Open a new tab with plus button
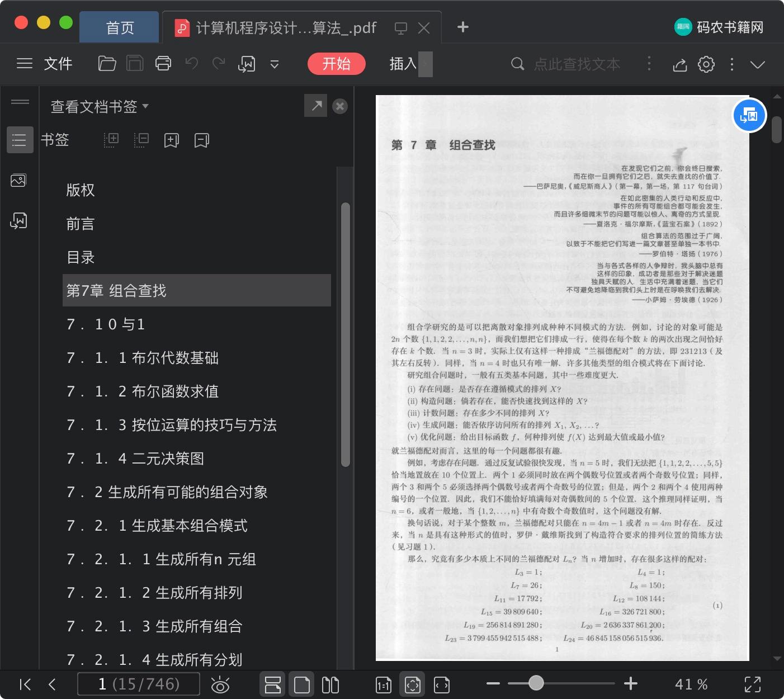This screenshot has height=699, width=784. point(462,27)
